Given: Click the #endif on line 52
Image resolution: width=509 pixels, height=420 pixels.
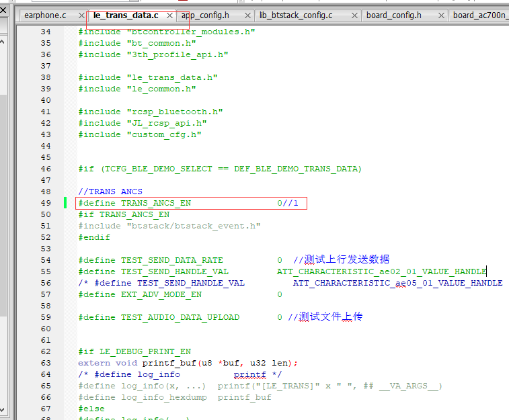Looking at the screenshot, I should tap(94, 238).
